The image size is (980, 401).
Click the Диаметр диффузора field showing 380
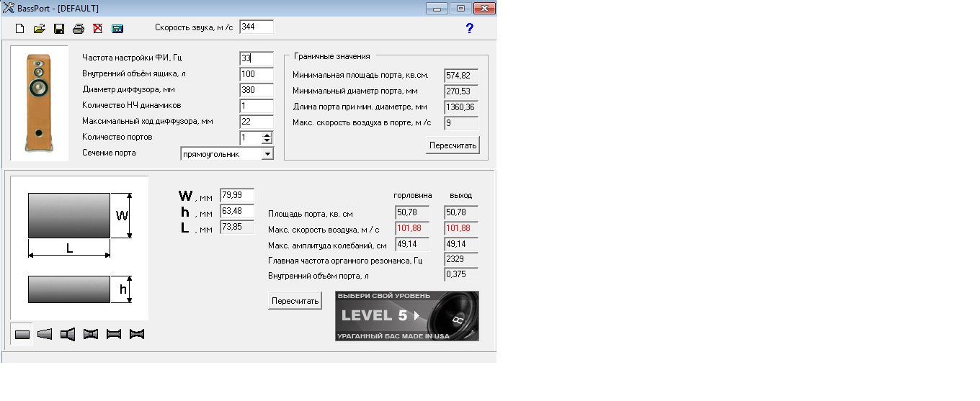(x=257, y=90)
